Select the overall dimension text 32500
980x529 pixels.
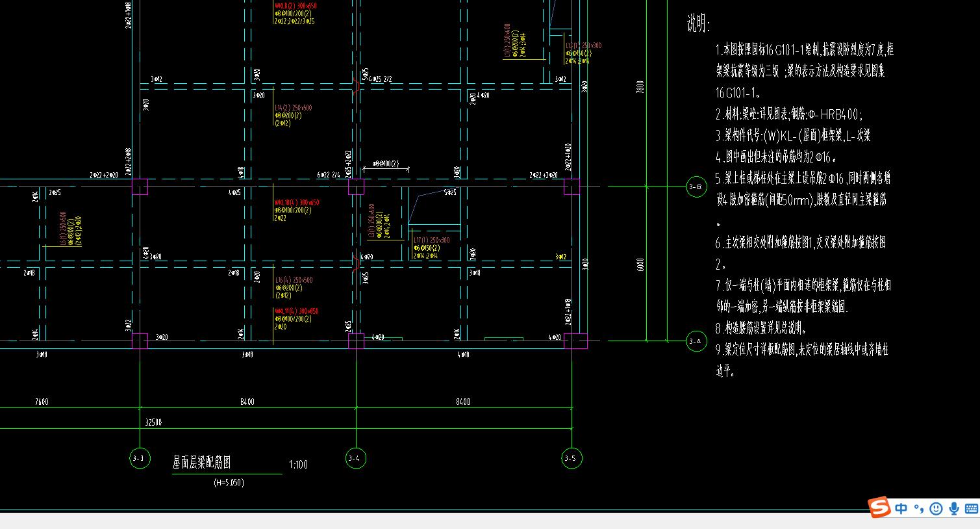[x=152, y=422]
